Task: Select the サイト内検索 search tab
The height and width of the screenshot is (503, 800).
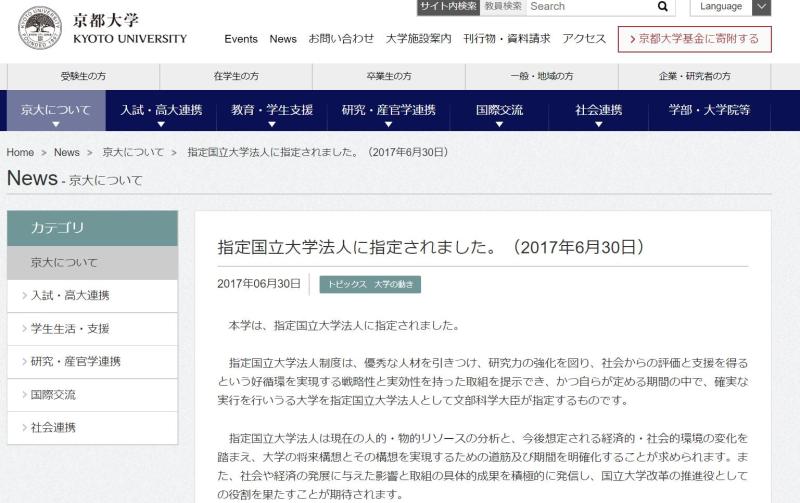Action: [448, 7]
